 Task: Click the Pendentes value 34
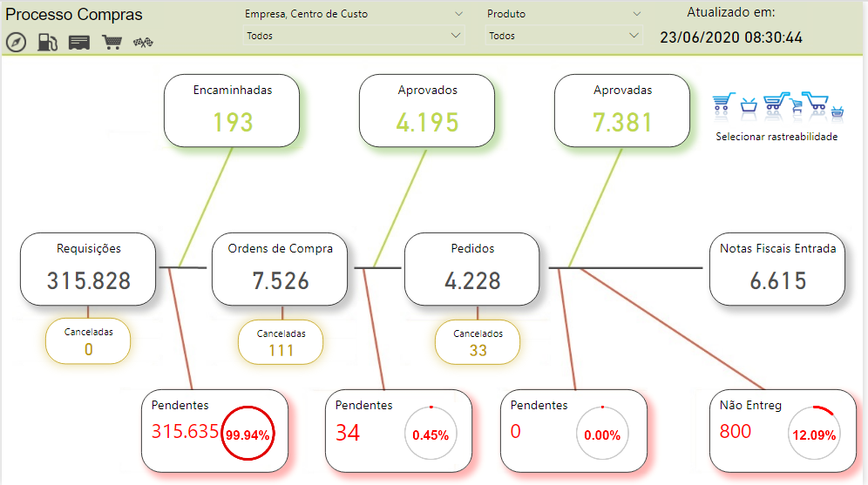pyautogui.click(x=348, y=433)
